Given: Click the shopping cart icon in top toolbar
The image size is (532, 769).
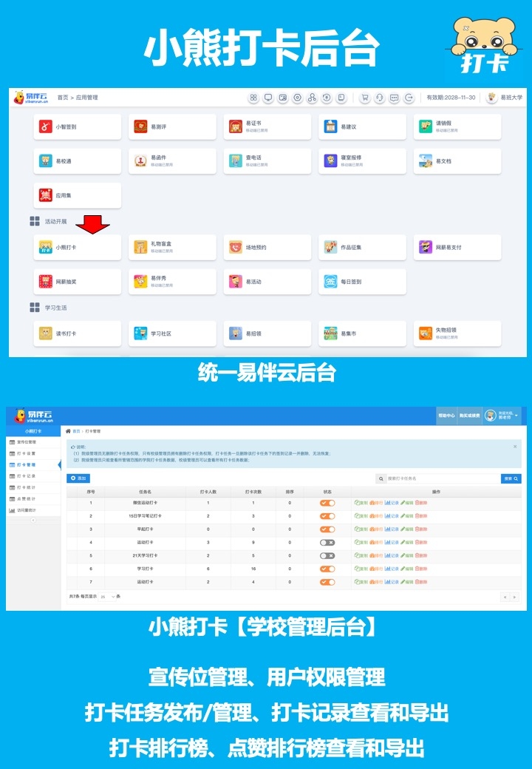Looking at the screenshot, I should coord(364,98).
